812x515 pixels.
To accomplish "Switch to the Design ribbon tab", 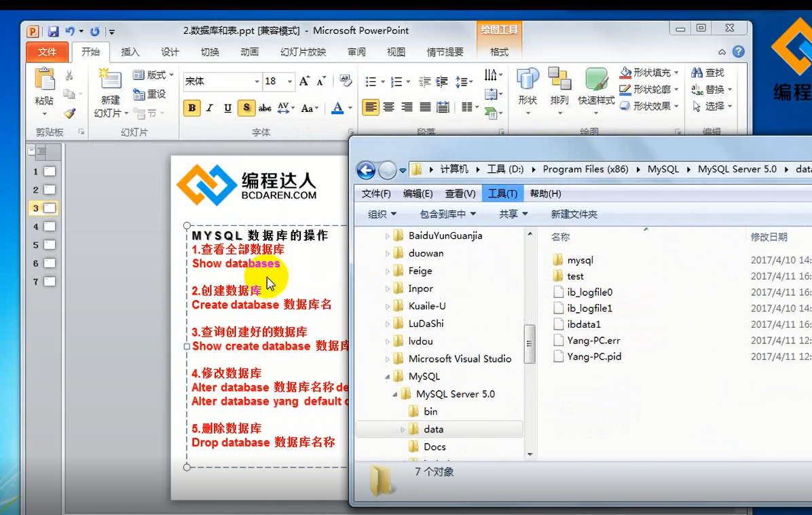I will point(170,52).
